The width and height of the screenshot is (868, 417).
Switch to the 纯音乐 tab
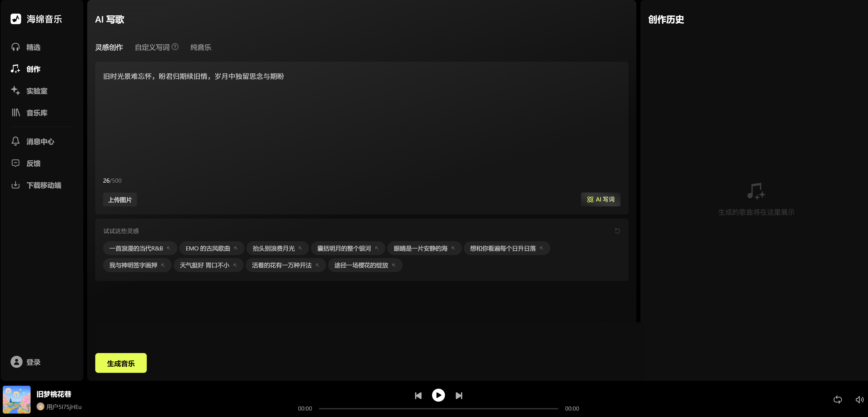(201, 47)
